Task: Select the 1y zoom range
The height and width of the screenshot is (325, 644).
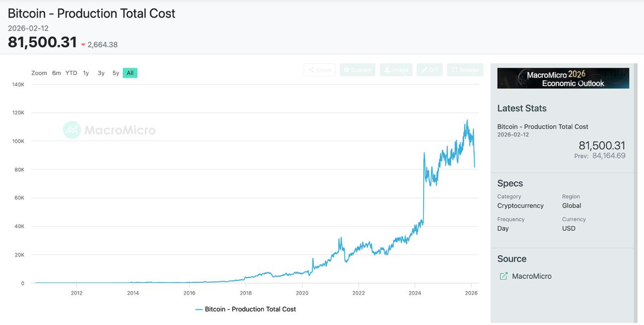Action: tap(86, 73)
